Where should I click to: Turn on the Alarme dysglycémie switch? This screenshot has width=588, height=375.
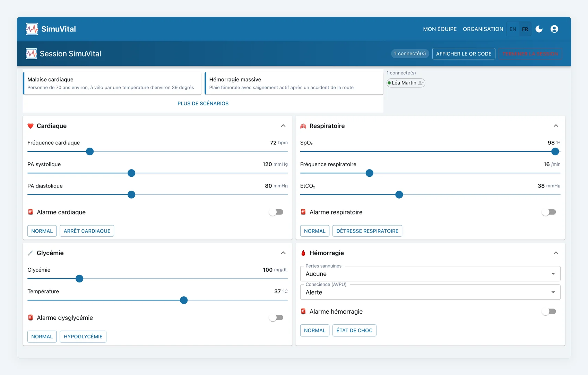tap(277, 318)
